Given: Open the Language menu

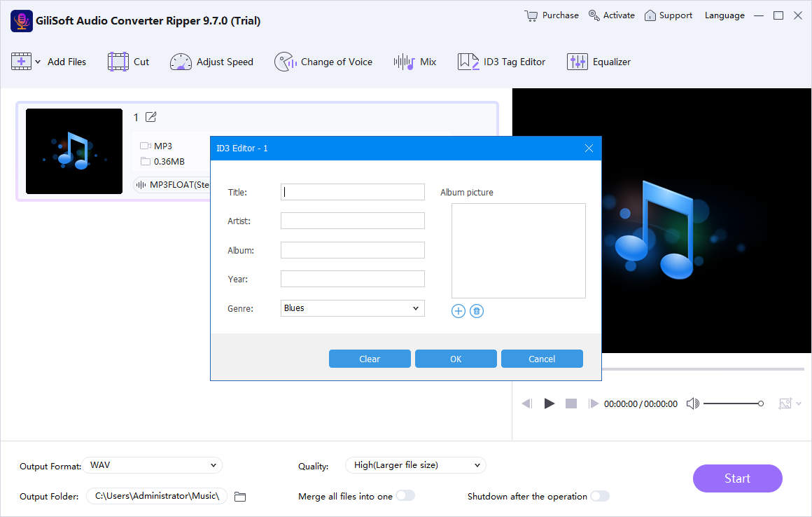Looking at the screenshot, I should tap(724, 15).
